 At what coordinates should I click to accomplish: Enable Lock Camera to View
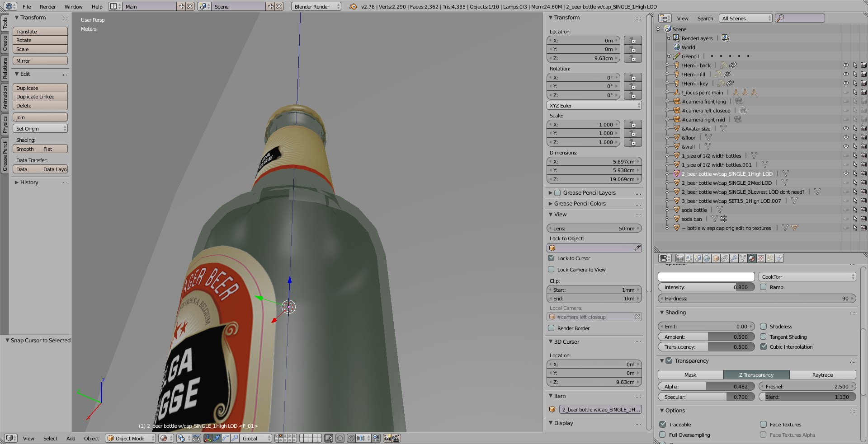[x=551, y=269]
